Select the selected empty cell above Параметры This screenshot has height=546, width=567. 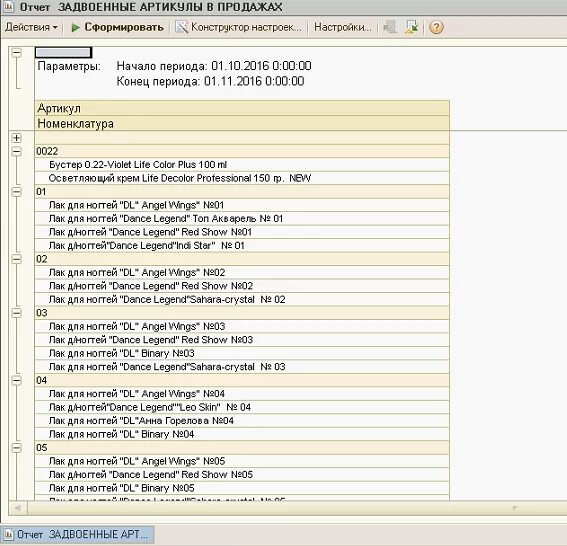click(63, 53)
